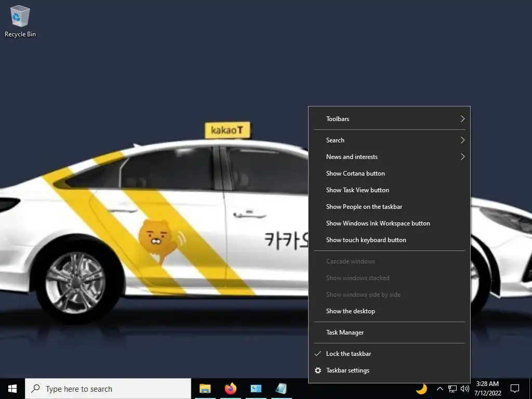Open the volume speaker tray icon
Screen dimensions: 532x399
[x=465, y=389]
